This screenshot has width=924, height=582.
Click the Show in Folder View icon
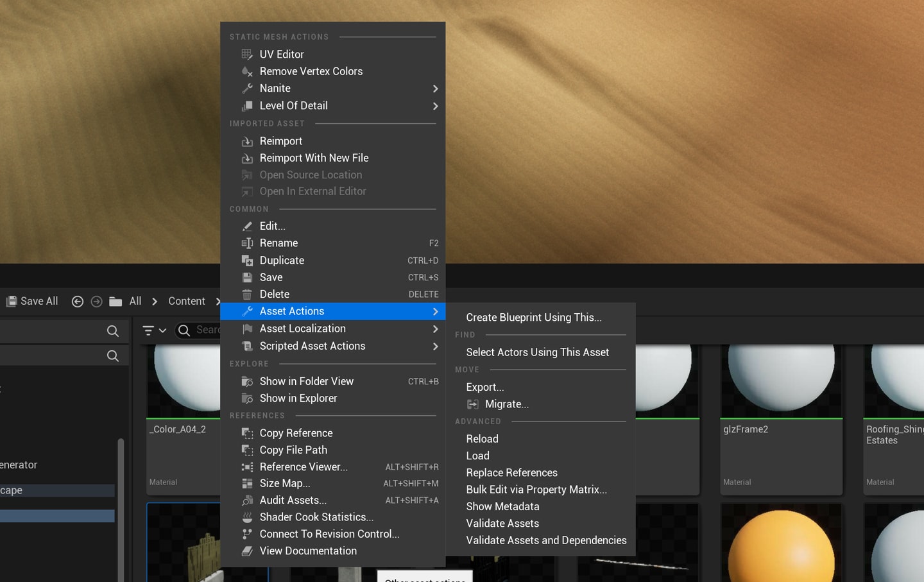pos(247,381)
